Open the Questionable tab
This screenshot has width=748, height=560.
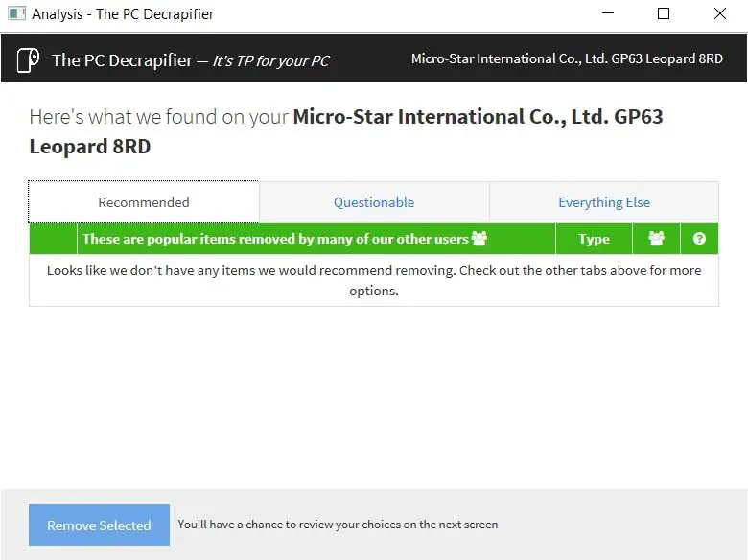pyautogui.click(x=374, y=202)
